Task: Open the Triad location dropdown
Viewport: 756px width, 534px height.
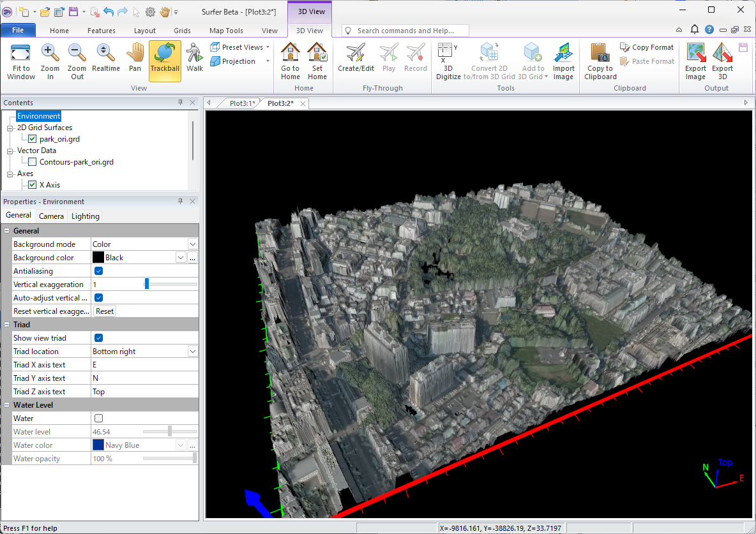Action: 192,352
